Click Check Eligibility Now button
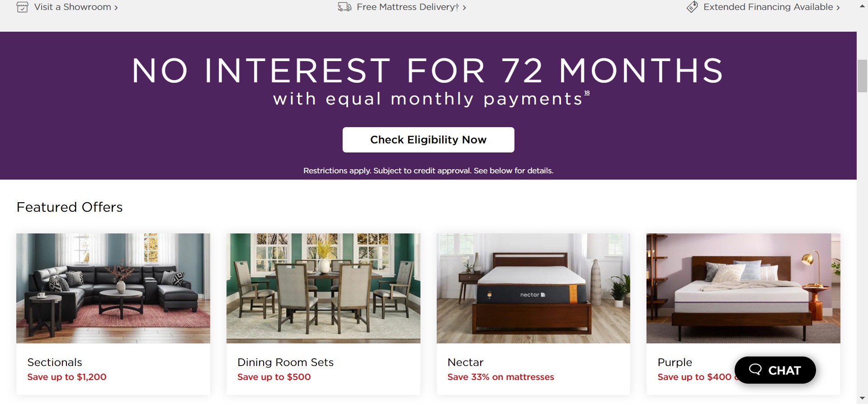The height and width of the screenshot is (404, 868). (x=428, y=140)
